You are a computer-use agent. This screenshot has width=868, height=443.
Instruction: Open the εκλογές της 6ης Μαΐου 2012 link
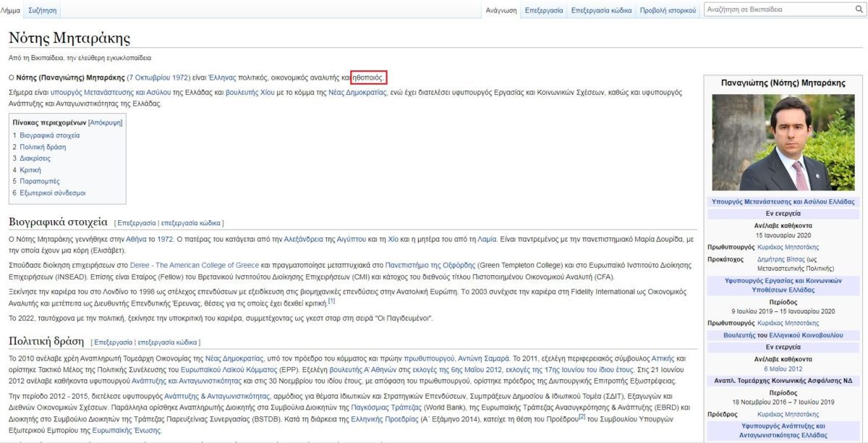tap(459, 369)
